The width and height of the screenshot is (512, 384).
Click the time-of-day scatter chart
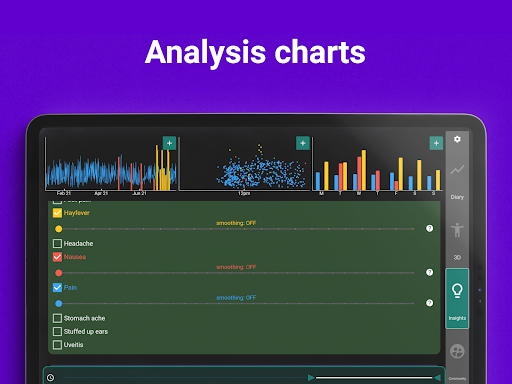tap(244, 165)
